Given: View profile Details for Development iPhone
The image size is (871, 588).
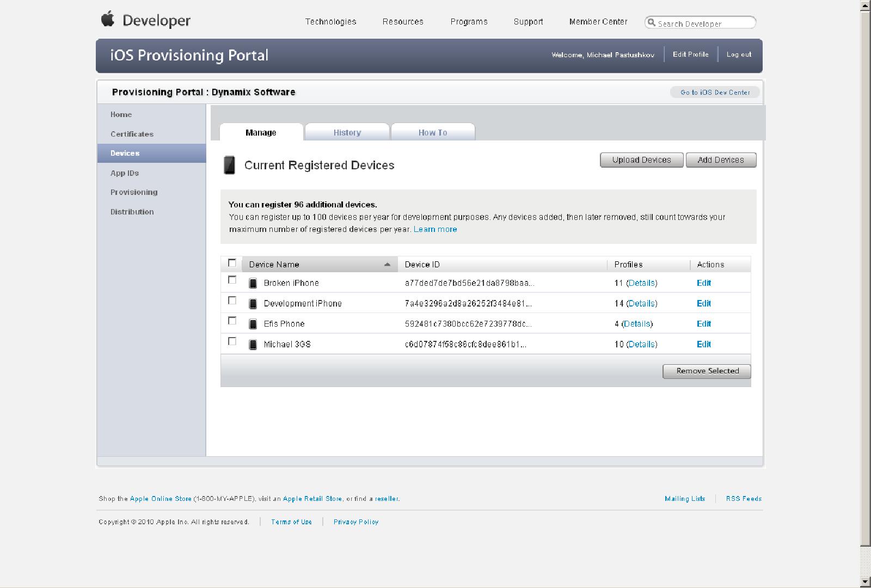Looking at the screenshot, I should coord(641,304).
